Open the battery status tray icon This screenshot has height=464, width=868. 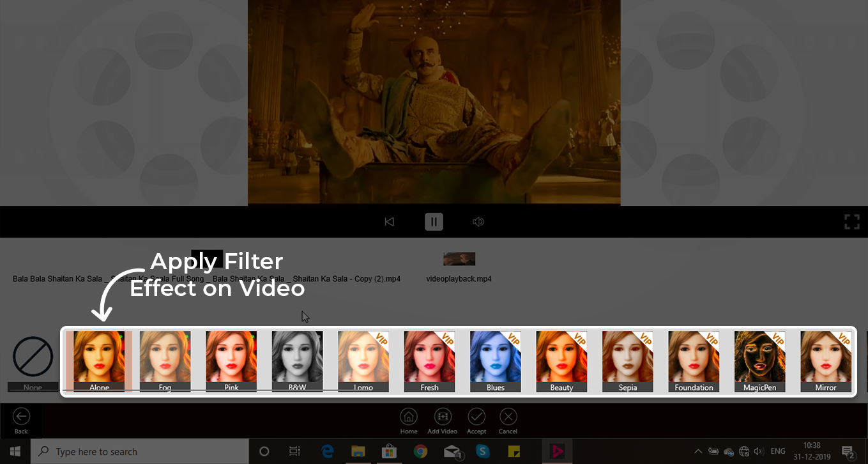click(x=714, y=451)
